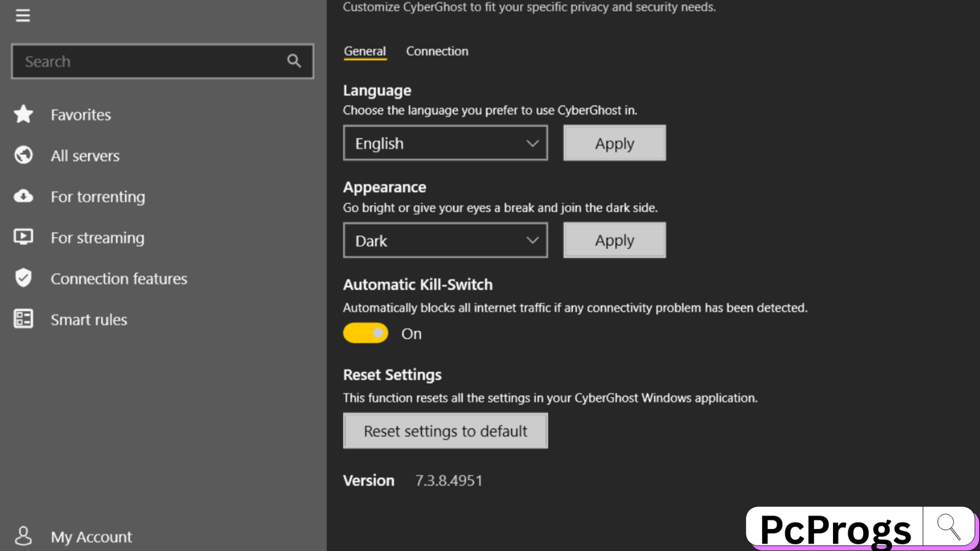Switch to the General tab

365,51
